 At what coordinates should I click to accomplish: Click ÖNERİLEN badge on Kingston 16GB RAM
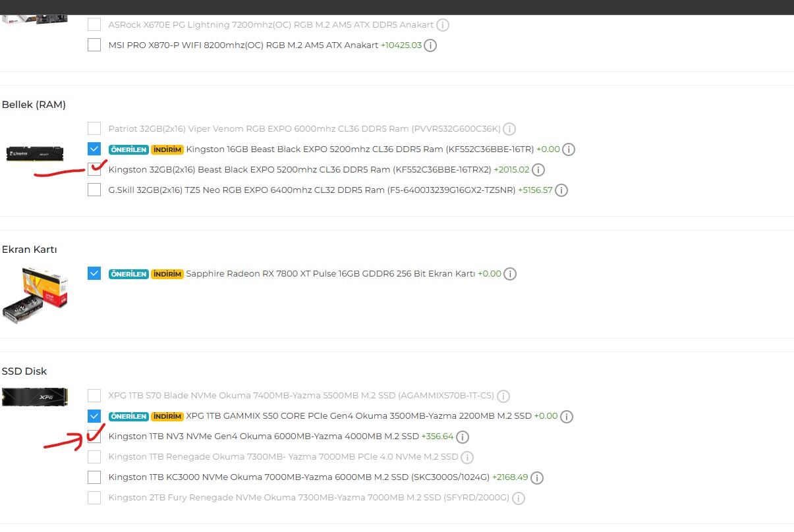tap(128, 149)
